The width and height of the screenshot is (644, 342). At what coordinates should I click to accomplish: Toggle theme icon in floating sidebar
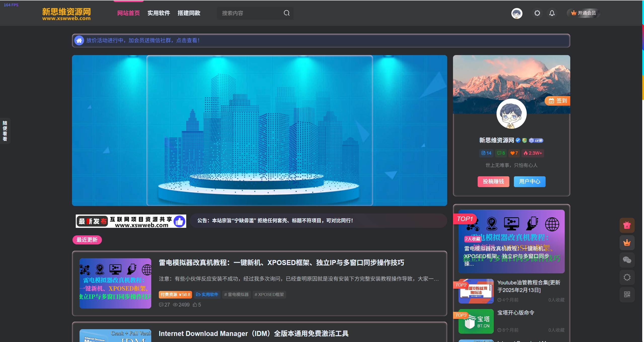click(627, 277)
